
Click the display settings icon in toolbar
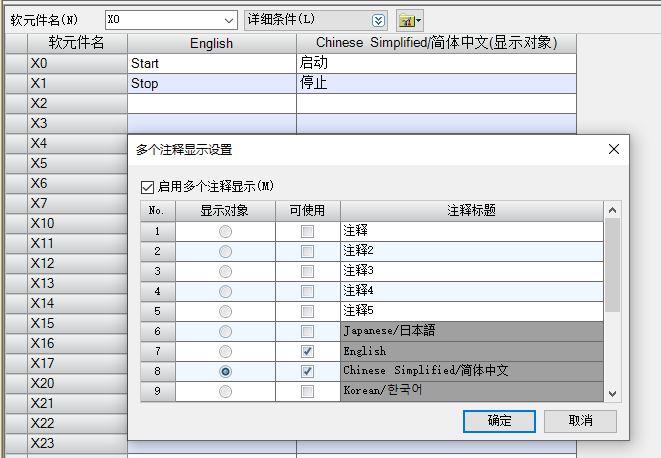[406, 20]
